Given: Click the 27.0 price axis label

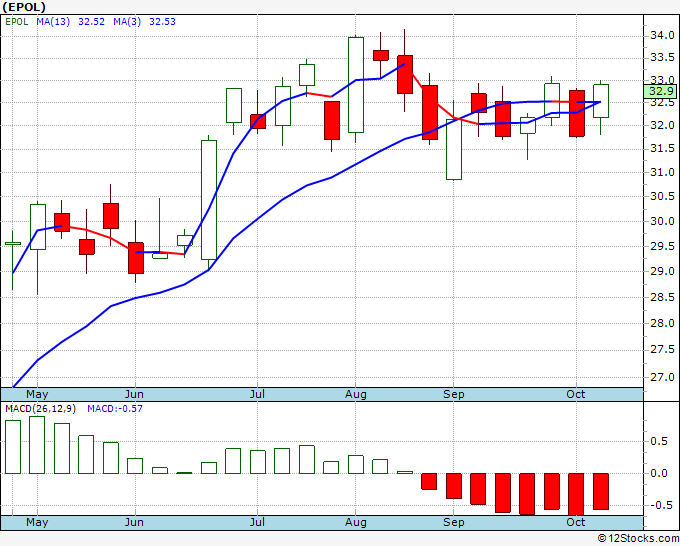Looking at the screenshot, I should coord(662,377).
